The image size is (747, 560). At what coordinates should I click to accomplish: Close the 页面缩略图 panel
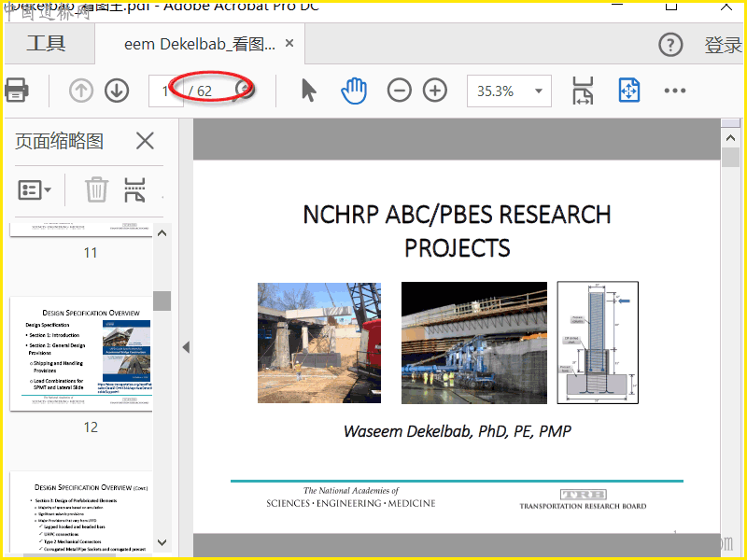pos(145,141)
